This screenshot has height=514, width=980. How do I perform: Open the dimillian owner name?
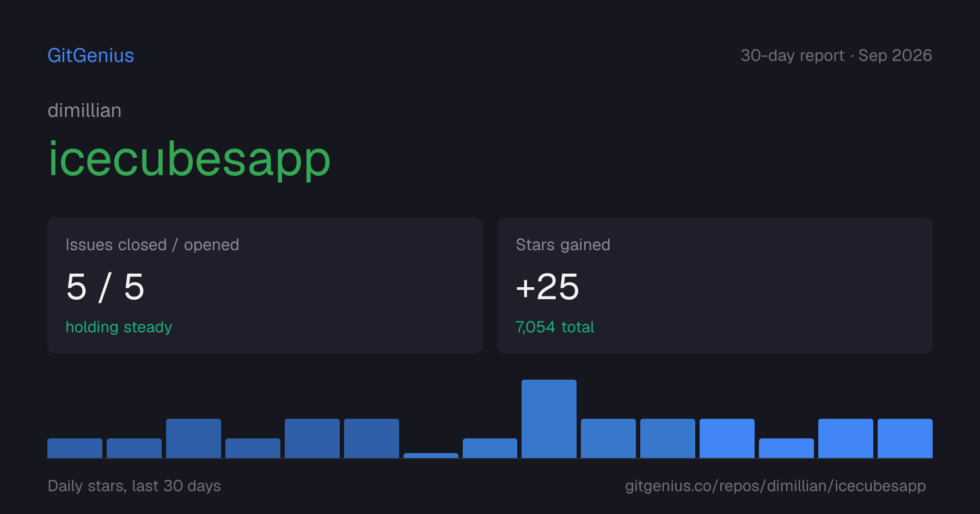click(x=84, y=110)
